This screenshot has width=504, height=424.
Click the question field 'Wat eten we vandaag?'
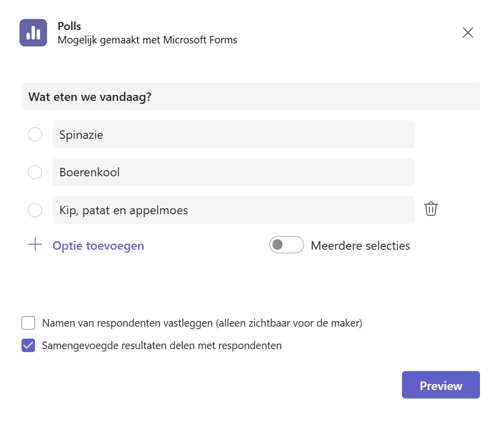pyautogui.click(x=250, y=97)
